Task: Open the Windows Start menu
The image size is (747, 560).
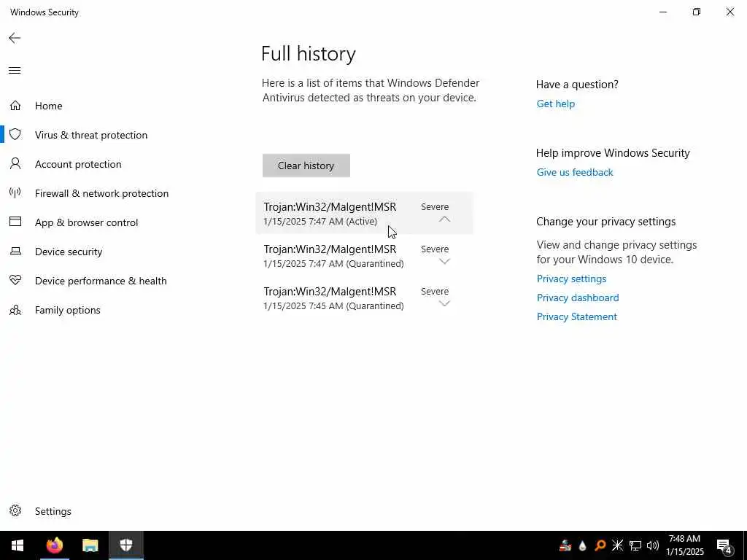Action: coord(18,545)
